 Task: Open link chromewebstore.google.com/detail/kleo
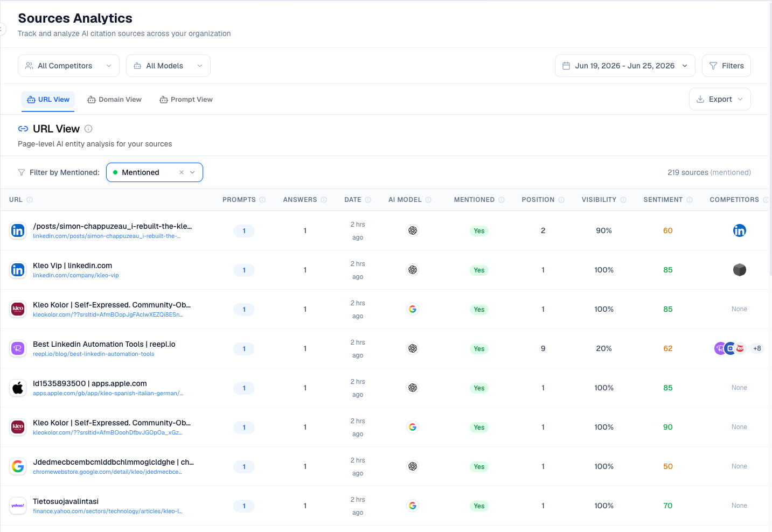[108, 472]
